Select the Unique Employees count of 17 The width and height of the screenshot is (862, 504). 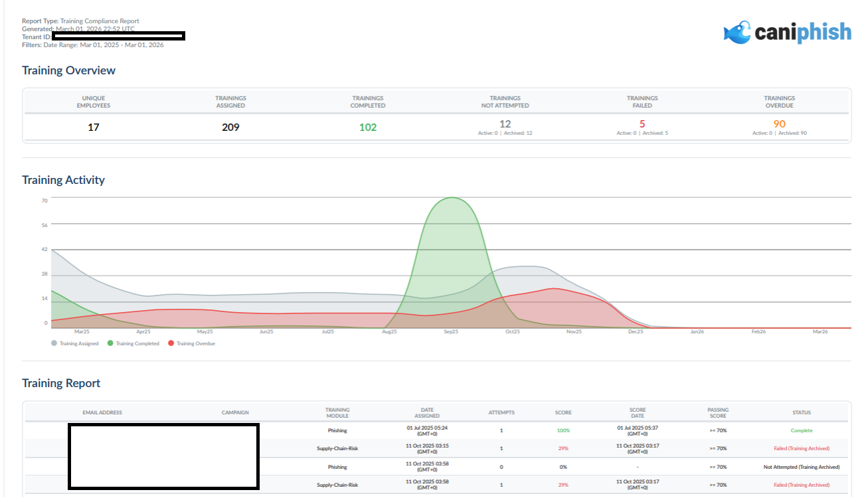click(94, 127)
